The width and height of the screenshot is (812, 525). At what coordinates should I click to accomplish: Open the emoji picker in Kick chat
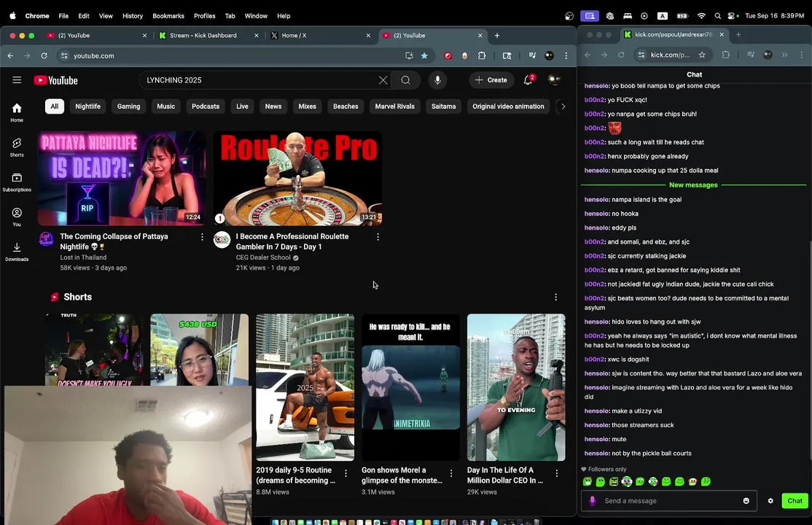746,501
